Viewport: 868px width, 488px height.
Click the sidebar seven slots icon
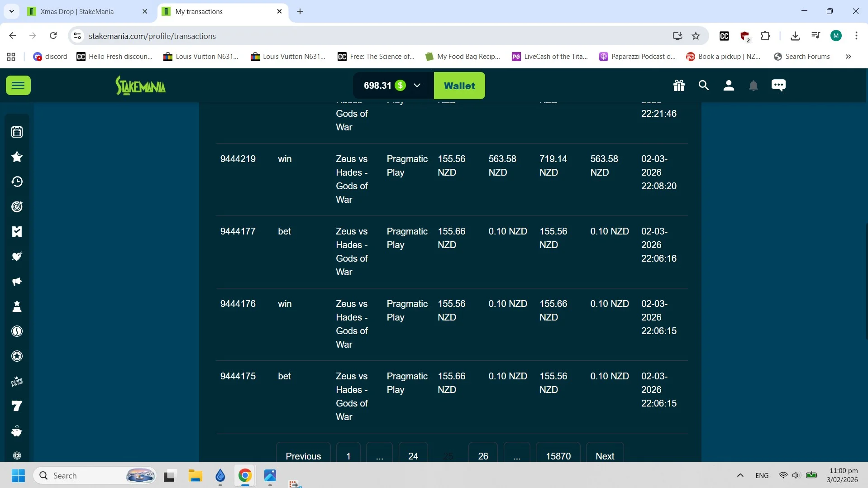coord(17,406)
